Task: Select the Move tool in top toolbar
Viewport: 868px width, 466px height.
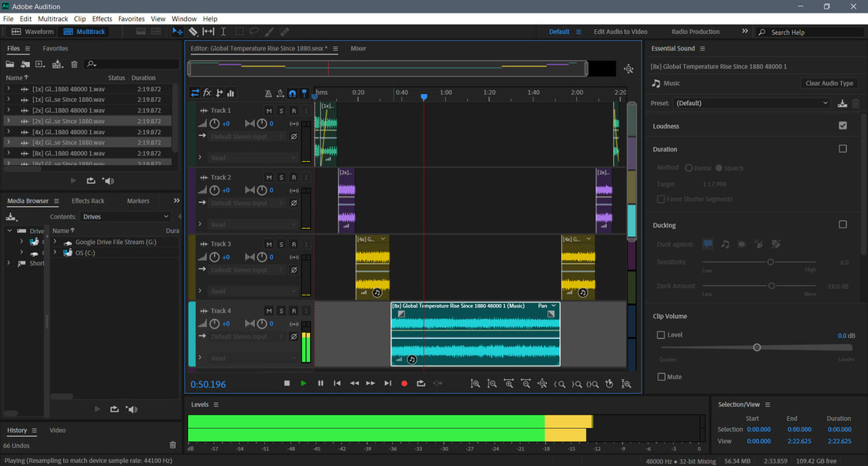Action: tap(177, 32)
